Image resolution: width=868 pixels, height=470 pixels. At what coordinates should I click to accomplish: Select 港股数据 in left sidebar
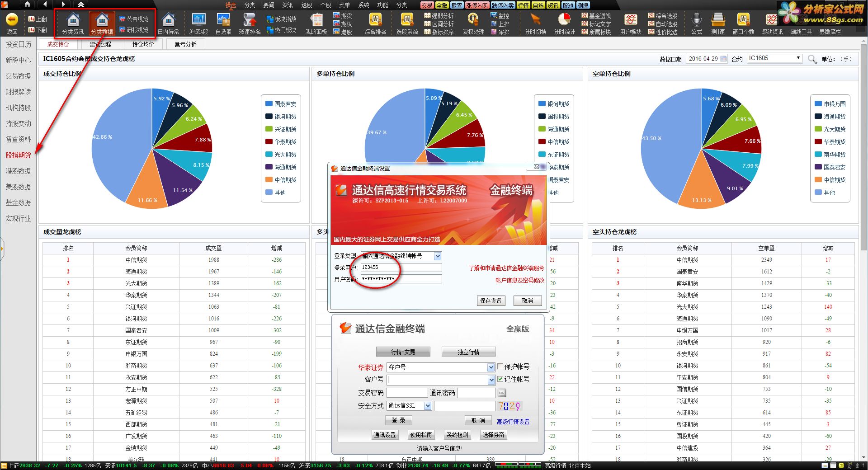[x=18, y=171]
